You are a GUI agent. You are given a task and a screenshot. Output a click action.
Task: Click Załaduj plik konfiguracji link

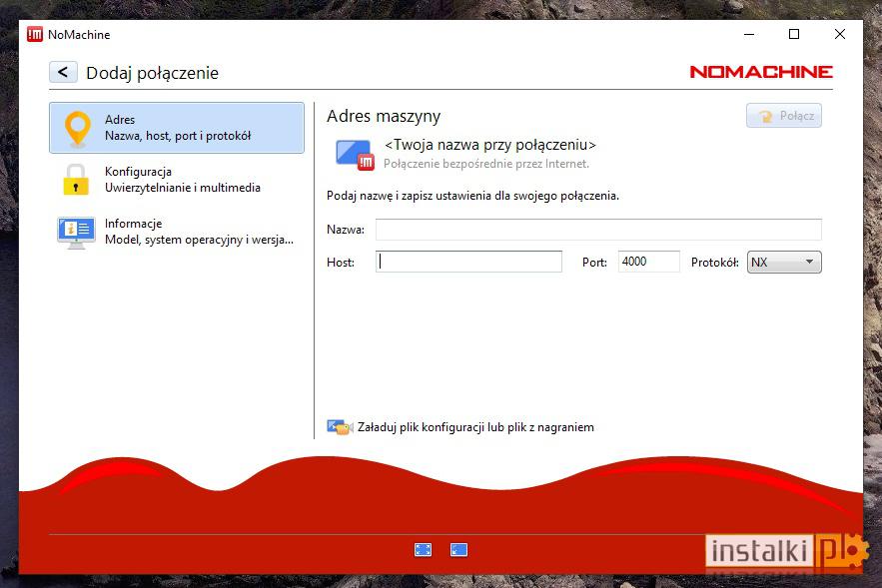(x=475, y=427)
